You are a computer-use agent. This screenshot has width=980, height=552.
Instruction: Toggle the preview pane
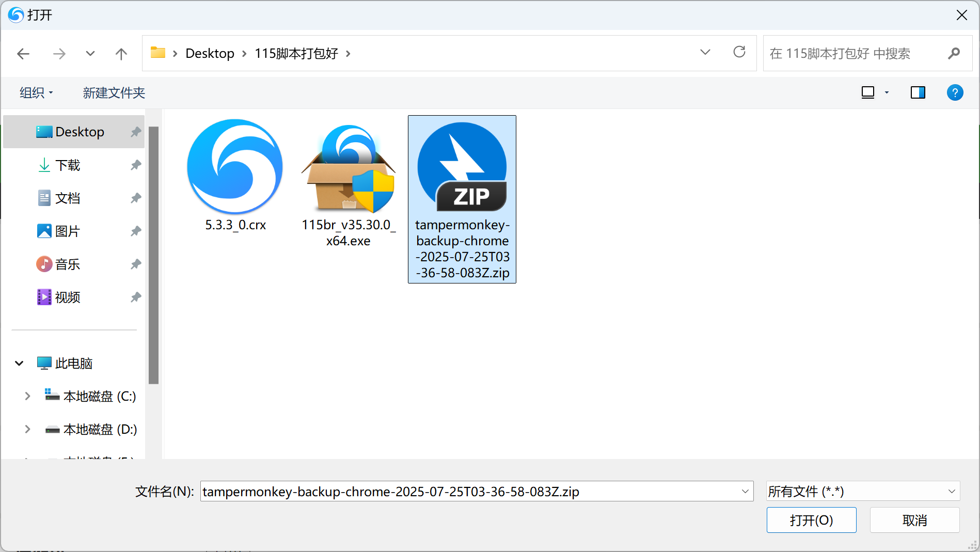click(x=918, y=92)
